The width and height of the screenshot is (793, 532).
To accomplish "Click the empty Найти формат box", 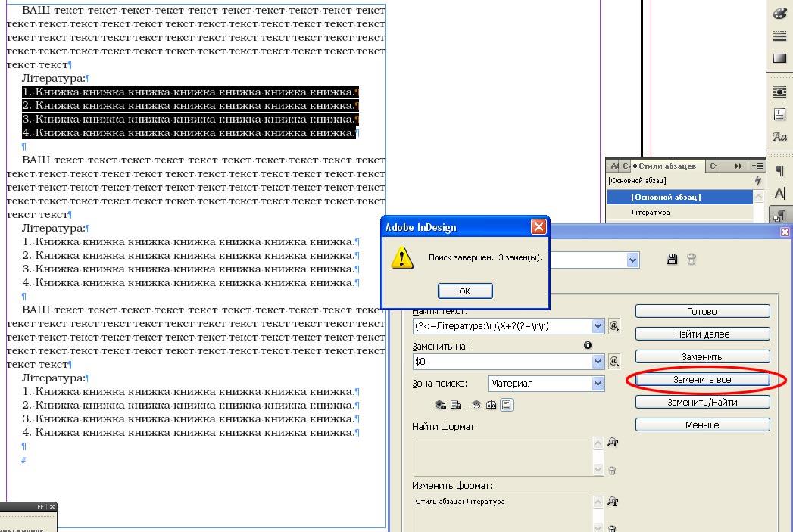I will 503,456.
